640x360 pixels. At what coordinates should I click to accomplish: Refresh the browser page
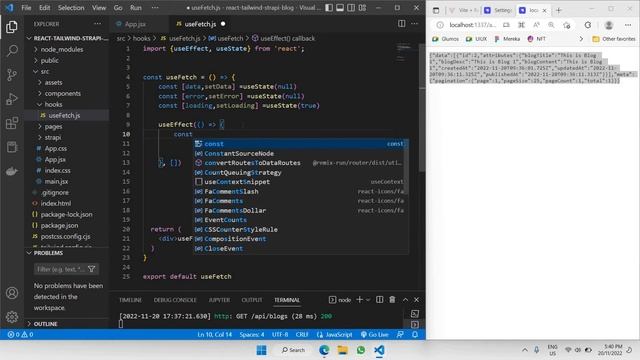point(588,25)
